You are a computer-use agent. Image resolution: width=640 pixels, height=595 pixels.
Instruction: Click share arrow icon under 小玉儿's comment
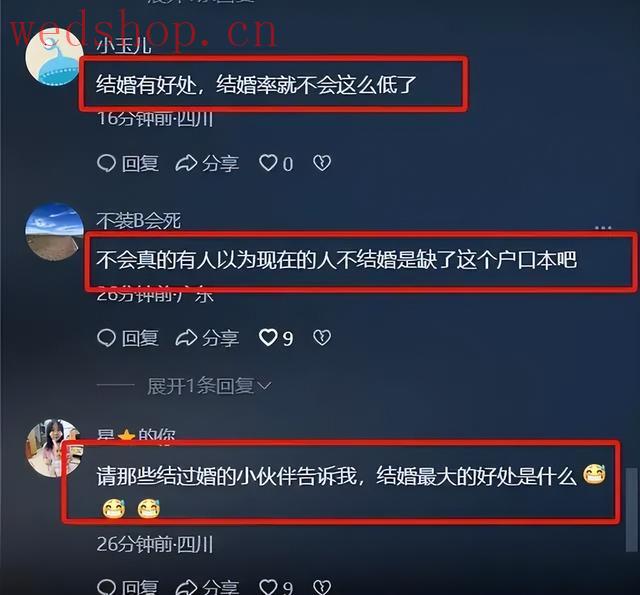[186, 163]
